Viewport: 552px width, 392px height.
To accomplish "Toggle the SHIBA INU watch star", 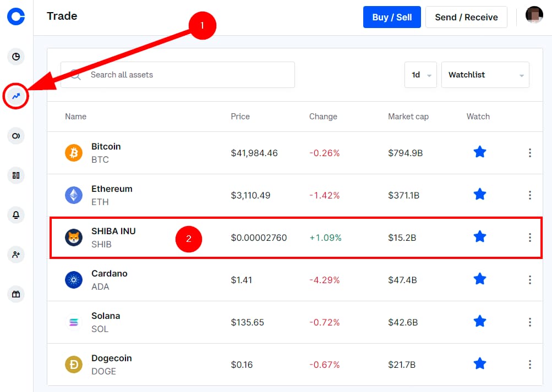I will click(480, 237).
